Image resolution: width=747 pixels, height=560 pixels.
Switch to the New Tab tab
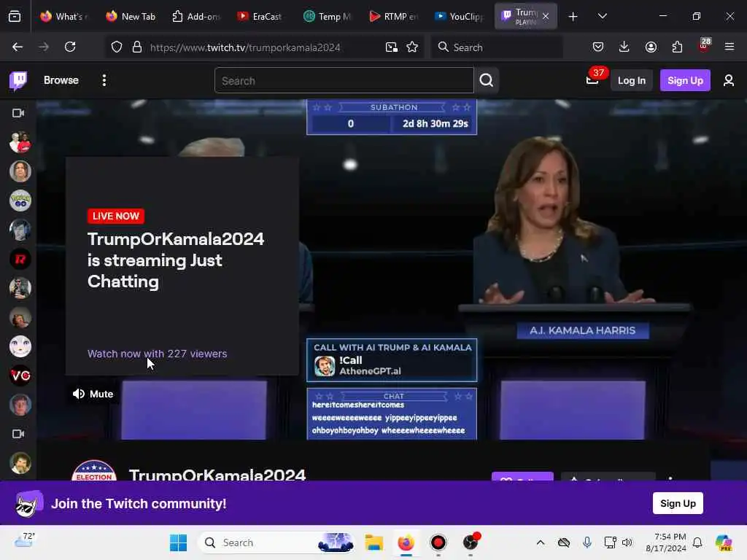tap(131, 17)
